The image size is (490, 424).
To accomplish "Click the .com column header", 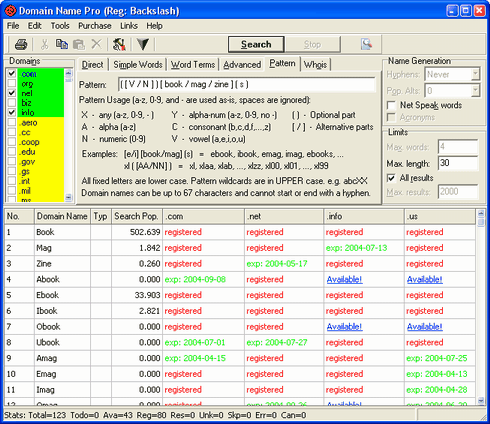I will (x=203, y=216).
